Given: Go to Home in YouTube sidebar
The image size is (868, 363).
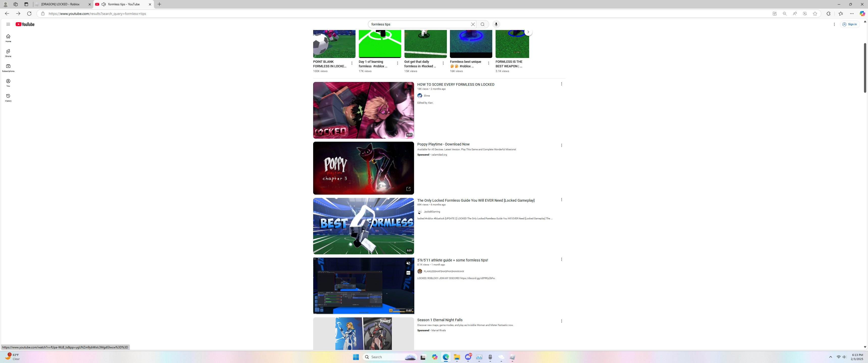Looking at the screenshot, I should pos(8,38).
